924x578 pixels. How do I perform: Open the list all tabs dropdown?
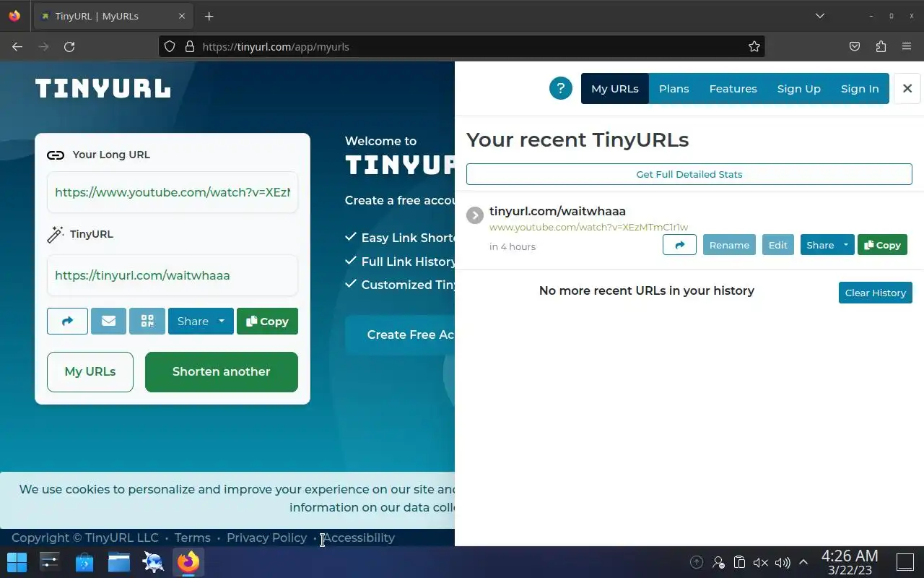tap(820, 16)
